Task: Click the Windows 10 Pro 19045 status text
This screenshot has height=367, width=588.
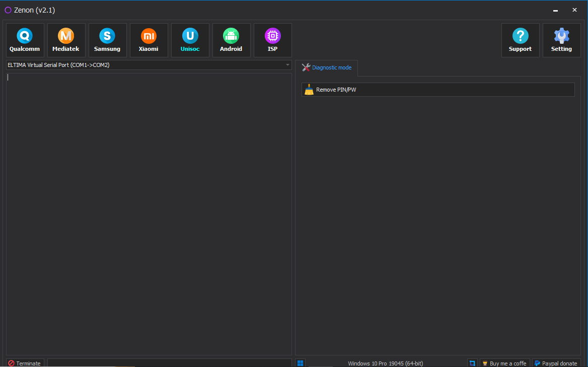Action: [x=385, y=363]
